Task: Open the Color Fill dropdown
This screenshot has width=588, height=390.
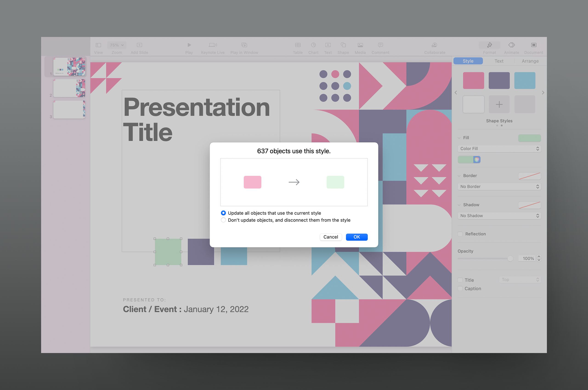Action: pyautogui.click(x=499, y=149)
